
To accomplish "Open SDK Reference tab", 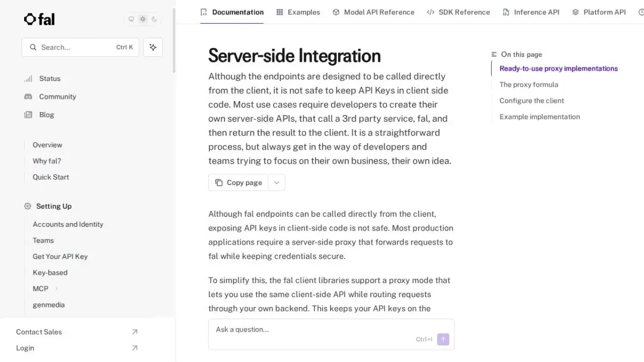I will 458,12.
